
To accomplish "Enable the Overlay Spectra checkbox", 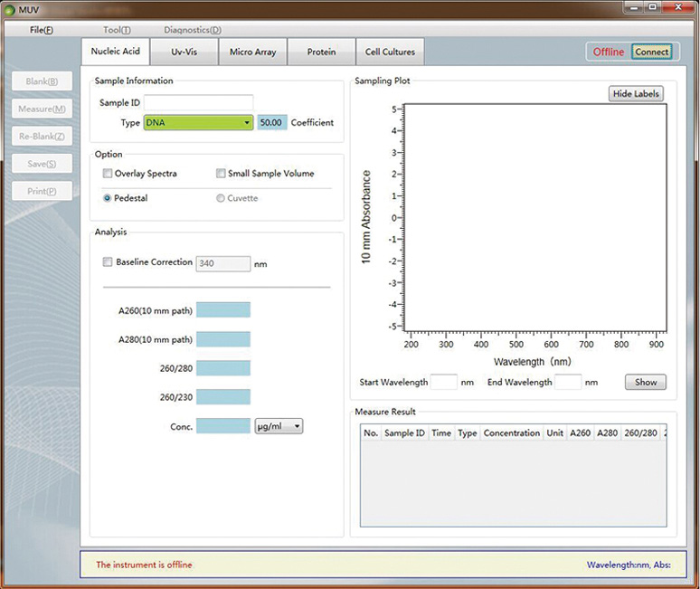I will [109, 174].
